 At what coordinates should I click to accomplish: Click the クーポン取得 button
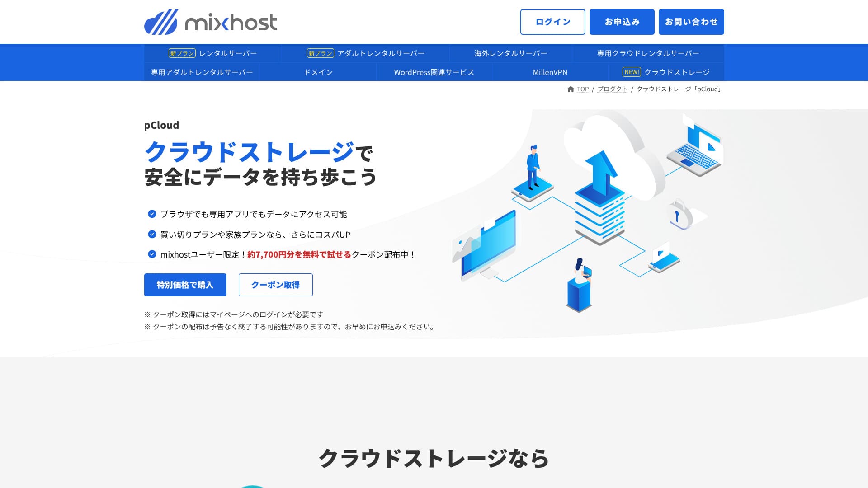[x=276, y=285]
